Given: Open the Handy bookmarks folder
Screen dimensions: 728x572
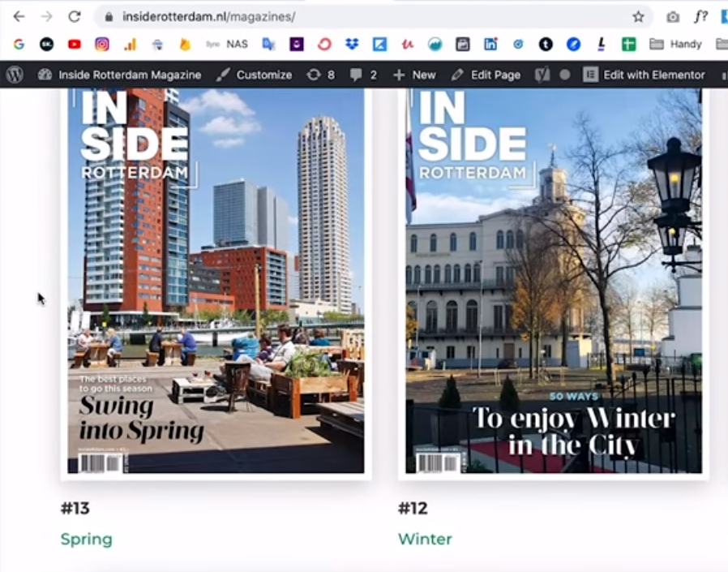Looking at the screenshot, I should click(676, 44).
